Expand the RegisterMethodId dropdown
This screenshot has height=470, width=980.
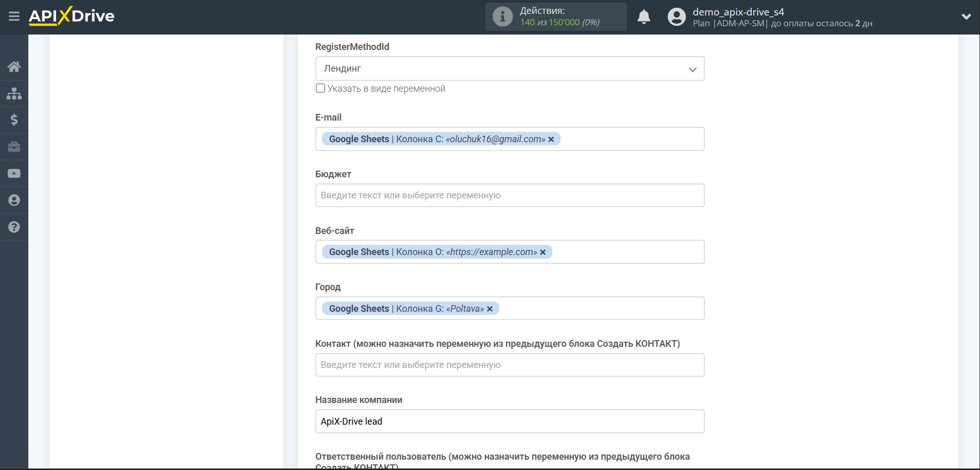[x=509, y=69]
